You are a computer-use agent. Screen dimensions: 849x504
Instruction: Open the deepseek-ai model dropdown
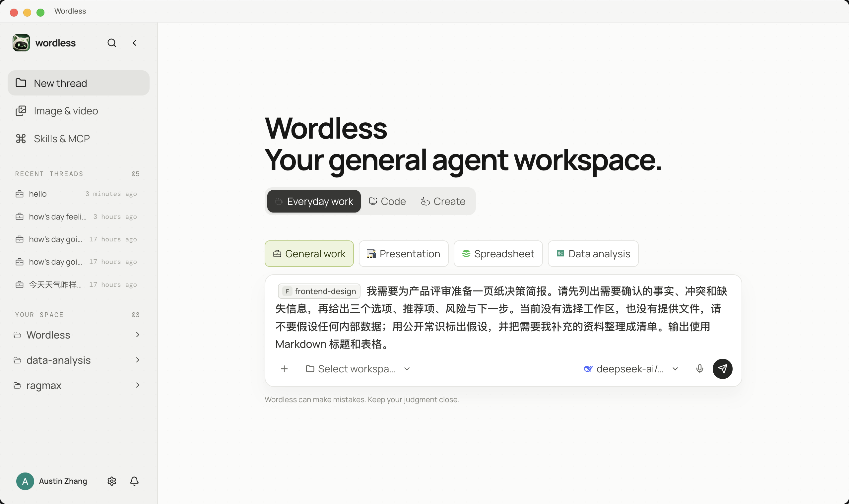[x=631, y=369]
